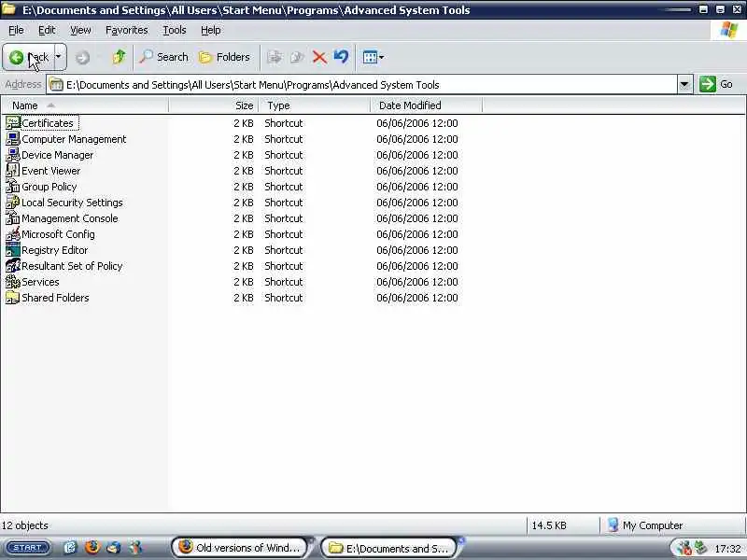This screenshot has height=560, width=747.
Task: Expand the Address bar dropdown arrow
Action: click(x=684, y=85)
